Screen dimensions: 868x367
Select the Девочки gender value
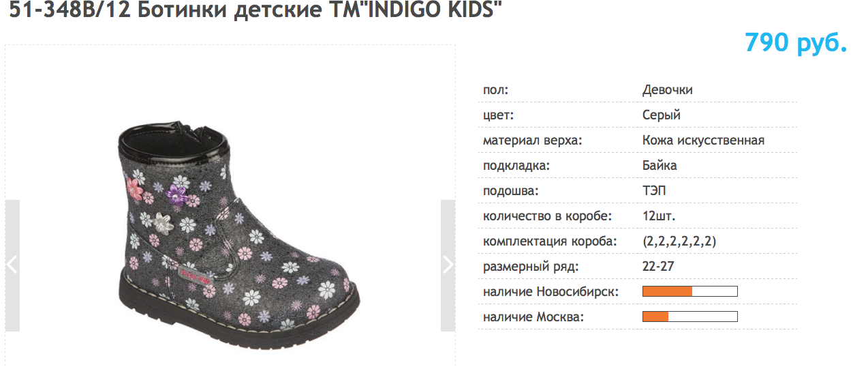[667, 90]
